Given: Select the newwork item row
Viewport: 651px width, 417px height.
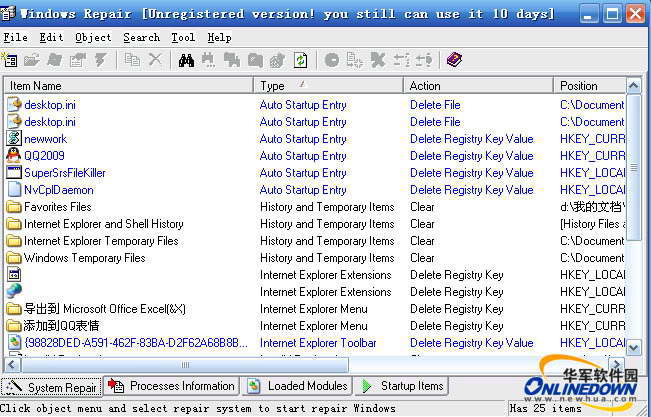Looking at the screenshot, I should [315, 139].
